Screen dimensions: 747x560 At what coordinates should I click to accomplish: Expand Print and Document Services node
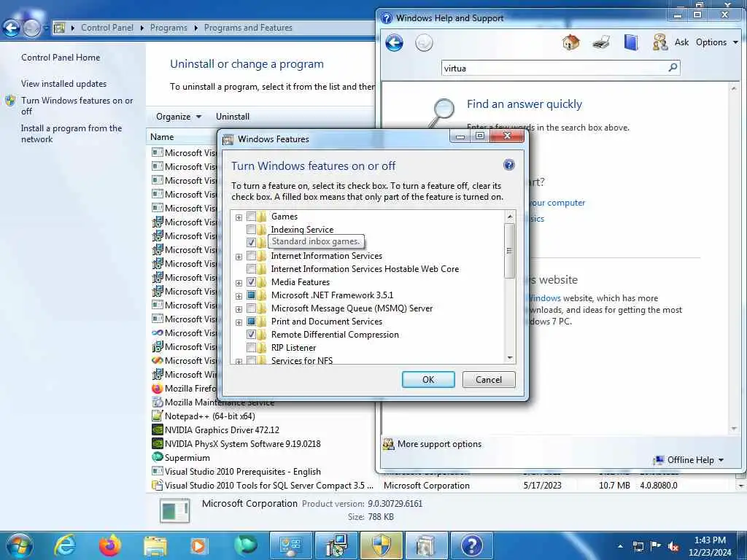(x=239, y=322)
